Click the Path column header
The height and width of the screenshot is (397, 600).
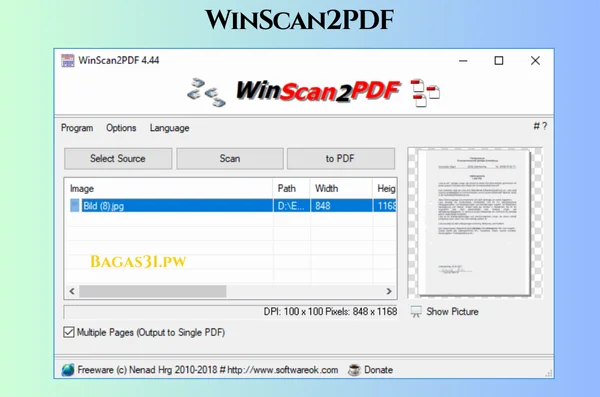pyautogui.click(x=291, y=188)
